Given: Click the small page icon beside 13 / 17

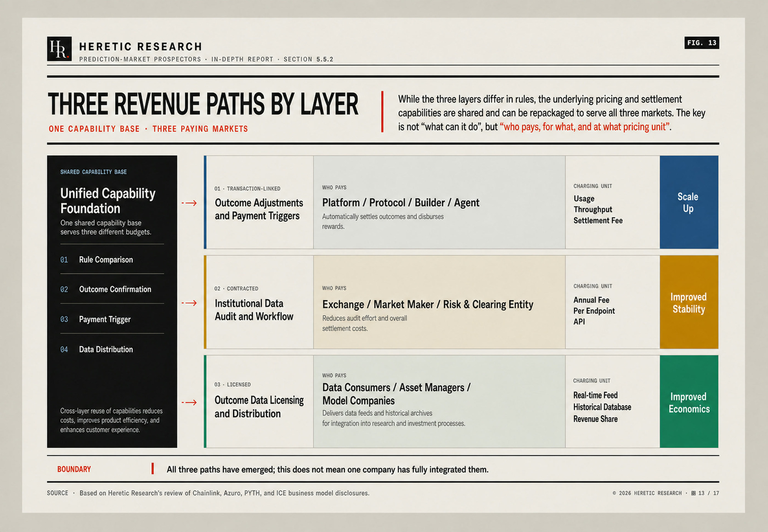Looking at the screenshot, I should pos(693,493).
